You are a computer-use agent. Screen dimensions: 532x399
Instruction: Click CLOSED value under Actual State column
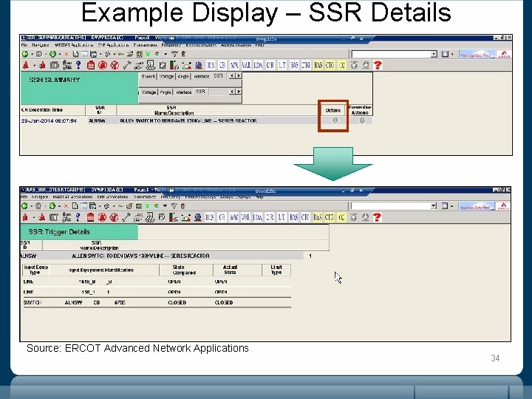tap(224, 302)
